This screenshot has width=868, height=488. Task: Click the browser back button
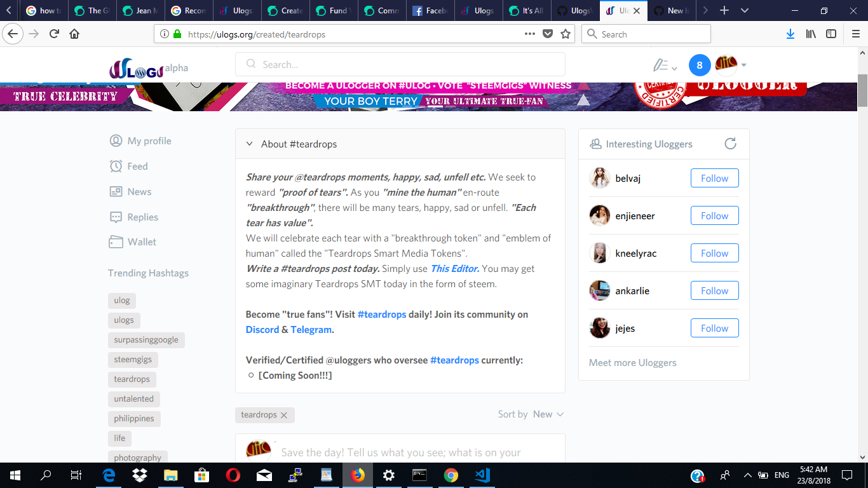tap(13, 34)
